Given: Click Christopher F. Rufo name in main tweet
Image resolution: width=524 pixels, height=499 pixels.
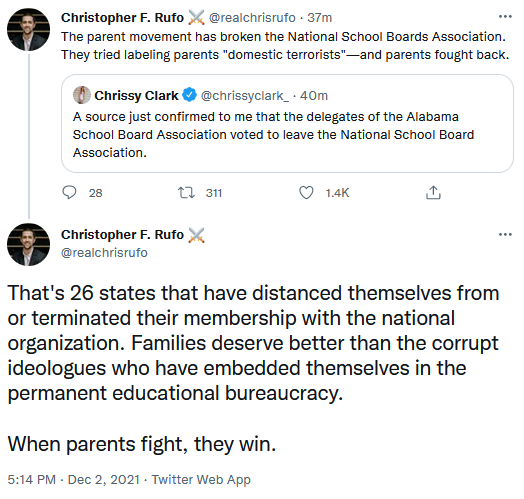Looking at the screenshot, I should [122, 235].
